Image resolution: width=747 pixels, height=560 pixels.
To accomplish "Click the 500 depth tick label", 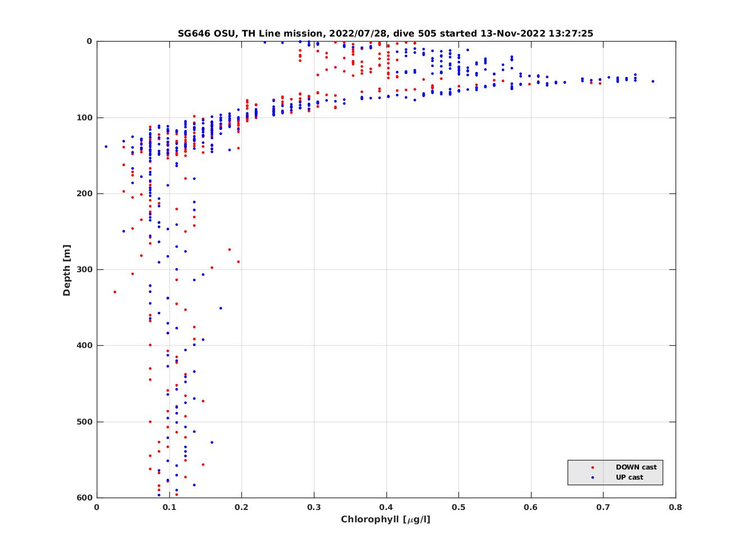I will pyautogui.click(x=84, y=422).
